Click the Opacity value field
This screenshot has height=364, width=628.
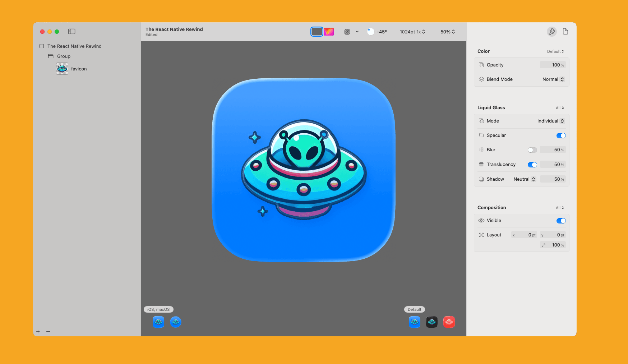553,65
